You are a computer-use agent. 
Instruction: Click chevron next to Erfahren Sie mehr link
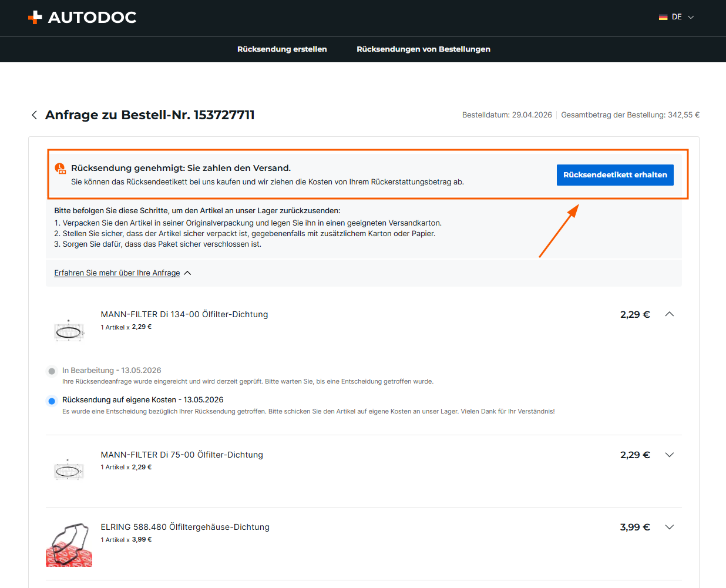click(x=187, y=273)
